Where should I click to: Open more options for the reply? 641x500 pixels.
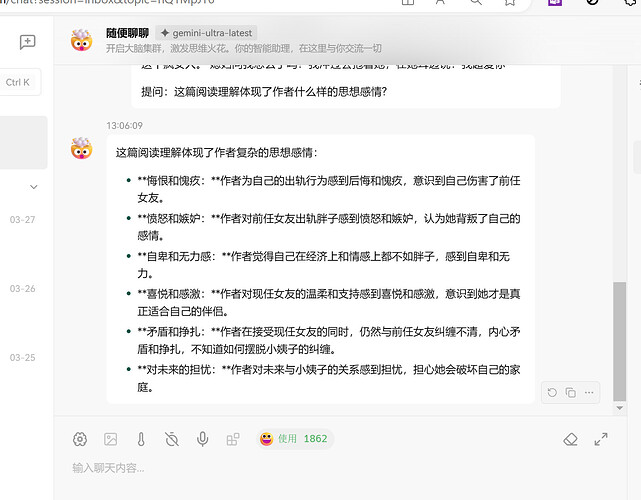click(x=589, y=392)
